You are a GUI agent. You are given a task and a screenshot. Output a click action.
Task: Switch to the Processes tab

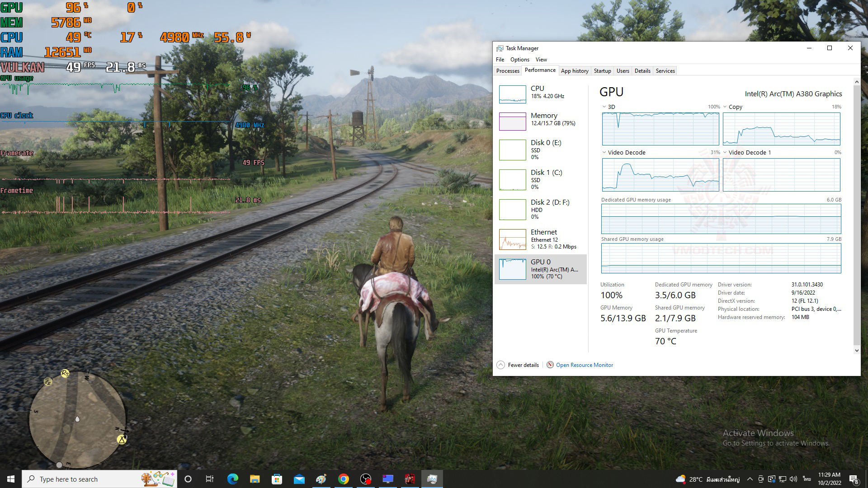pyautogui.click(x=508, y=71)
